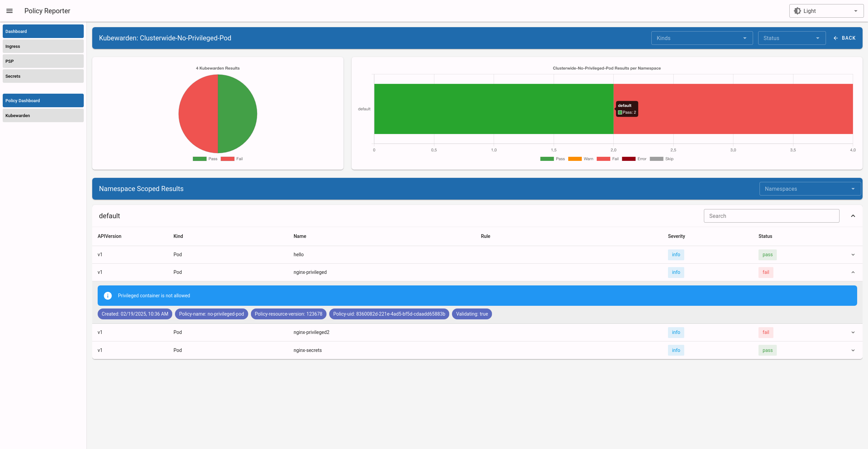Go to Ingress in sidebar
Screen dimensions: 868x449
pos(43,46)
